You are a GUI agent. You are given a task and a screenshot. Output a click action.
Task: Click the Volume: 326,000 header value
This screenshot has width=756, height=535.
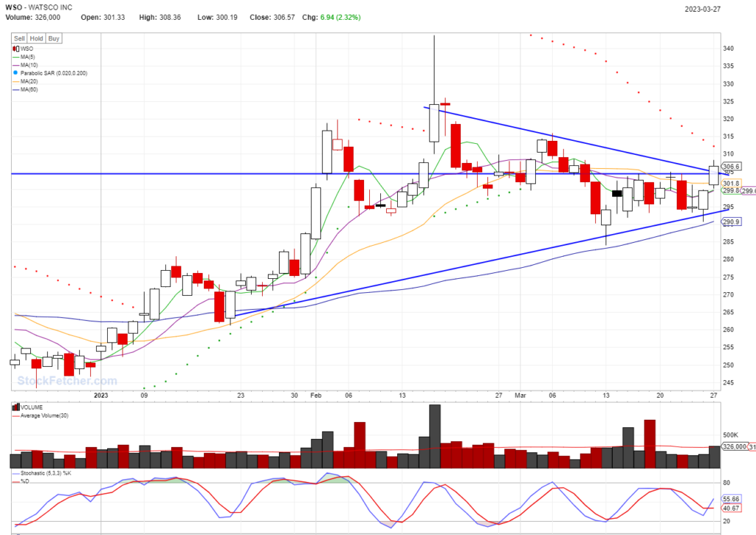tap(32, 18)
